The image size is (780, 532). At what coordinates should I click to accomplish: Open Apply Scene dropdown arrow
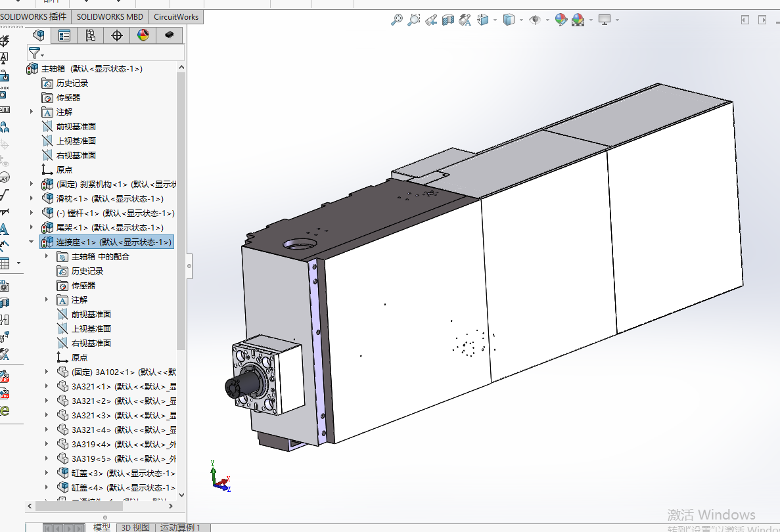tap(591, 20)
